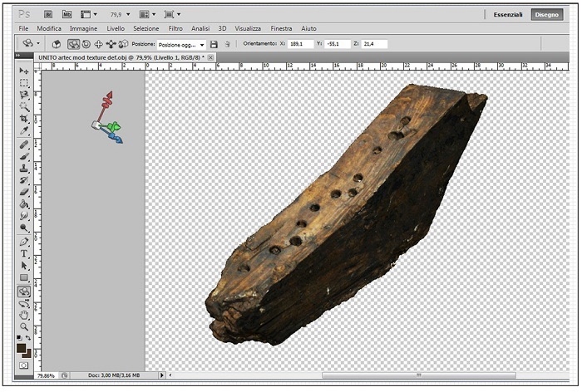Open the Visualizza menu

point(248,28)
